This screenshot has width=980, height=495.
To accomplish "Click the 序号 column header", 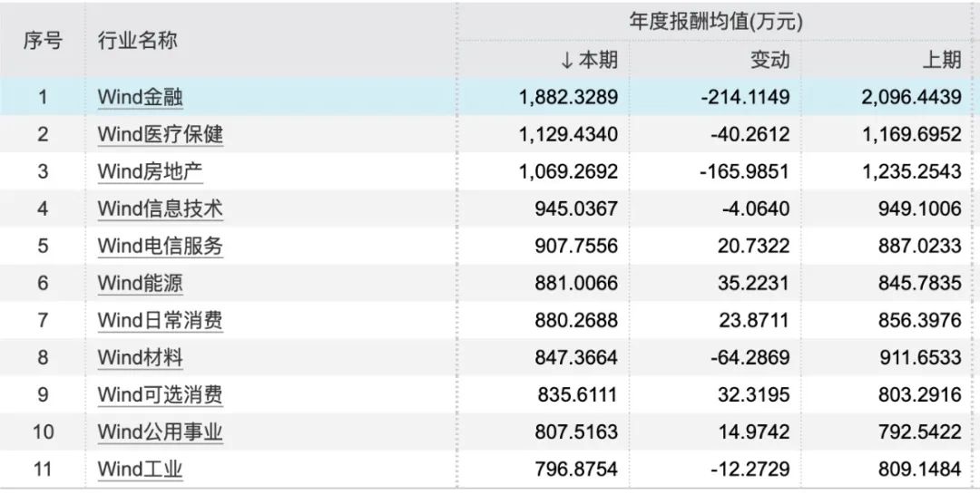I will tap(44, 41).
